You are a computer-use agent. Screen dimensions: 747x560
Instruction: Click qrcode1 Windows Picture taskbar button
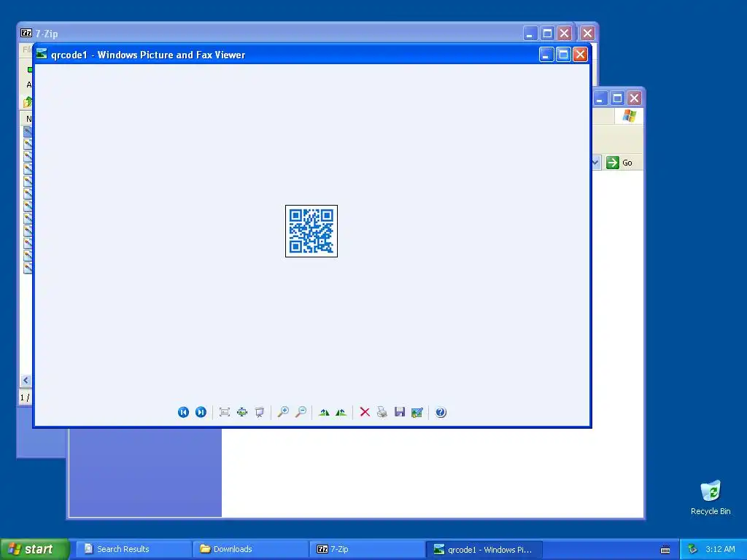point(484,549)
